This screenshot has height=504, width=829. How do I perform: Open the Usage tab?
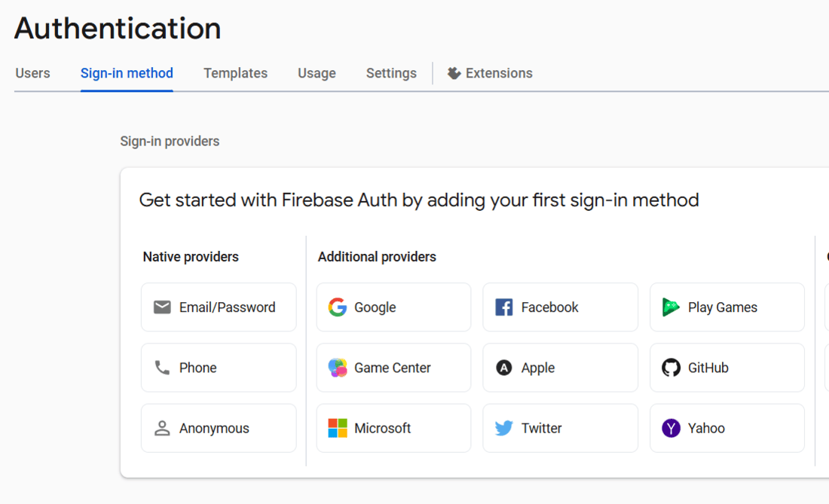[x=317, y=73]
